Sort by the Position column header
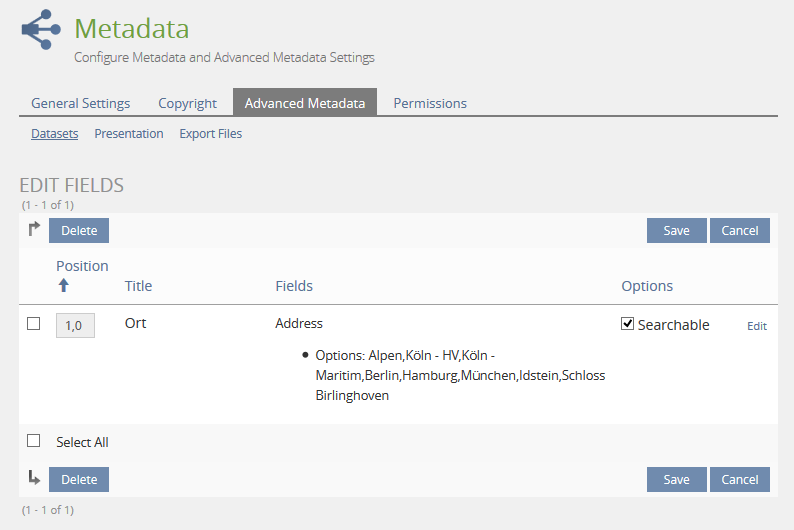The height and width of the screenshot is (530, 794). [x=82, y=266]
